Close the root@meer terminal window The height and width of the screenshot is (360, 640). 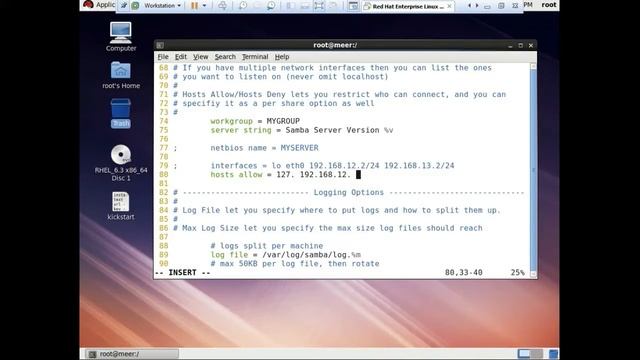pyautogui.click(x=531, y=45)
